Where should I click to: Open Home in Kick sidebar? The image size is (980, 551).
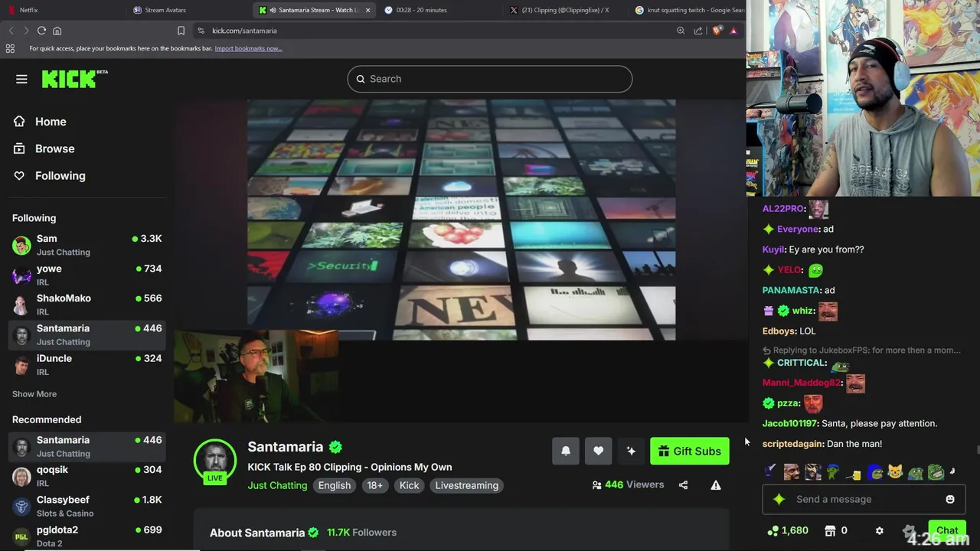[40, 122]
